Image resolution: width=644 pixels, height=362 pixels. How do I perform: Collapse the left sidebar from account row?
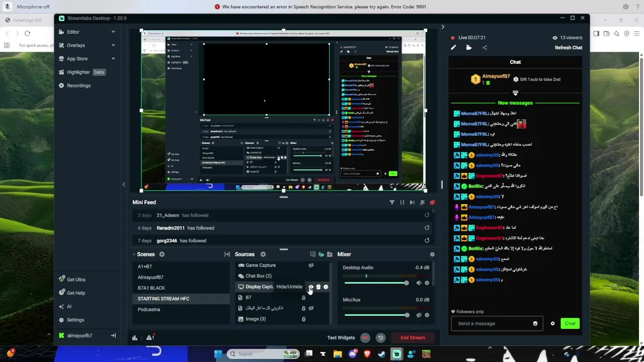(113, 336)
